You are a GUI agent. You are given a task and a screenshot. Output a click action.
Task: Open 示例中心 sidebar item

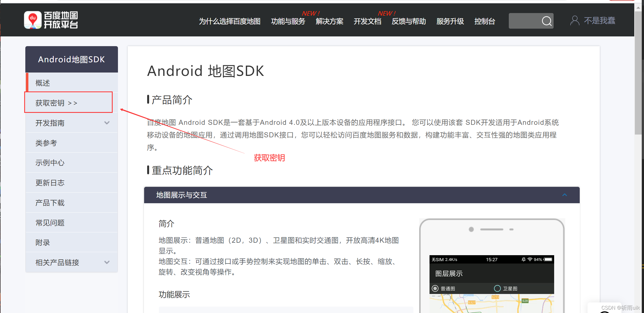point(72,163)
